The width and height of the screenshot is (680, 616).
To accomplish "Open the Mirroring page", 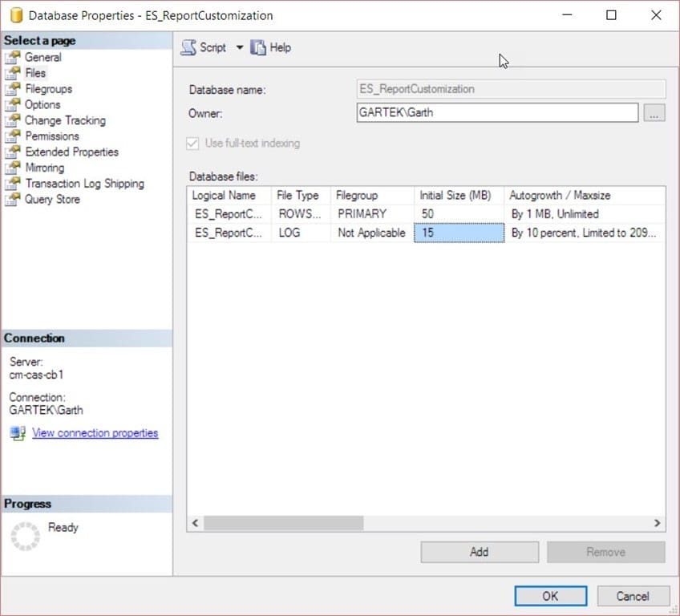I will pos(45,168).
